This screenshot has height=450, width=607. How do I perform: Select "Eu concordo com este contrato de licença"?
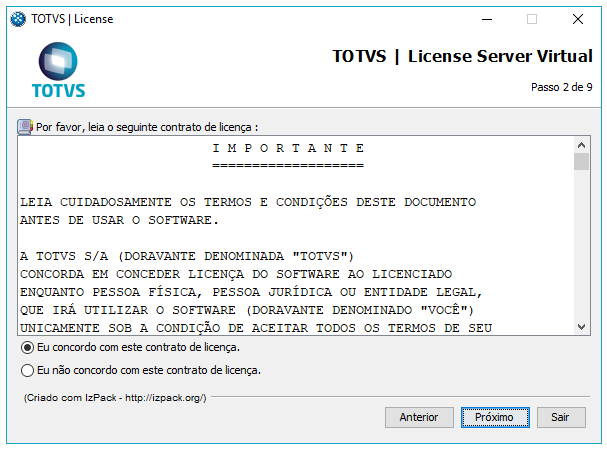(27, 348)
